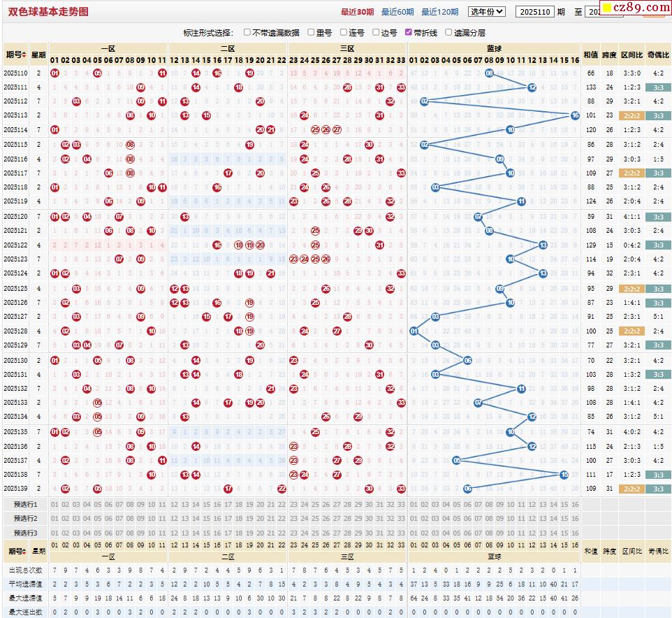Click the sort arrows beside bottom 期号 header
The image size is (672, 618).
(x=24, y=551)
